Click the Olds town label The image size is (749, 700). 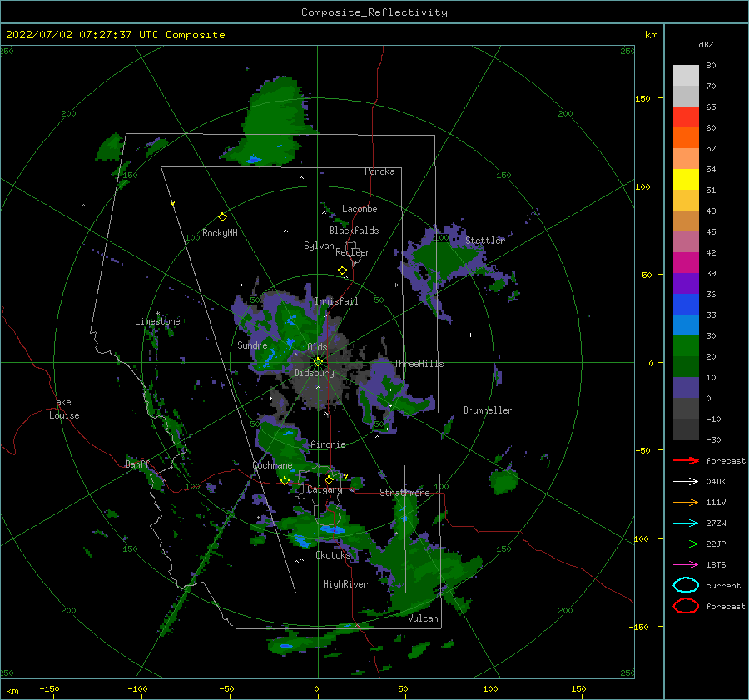(317, 347)
